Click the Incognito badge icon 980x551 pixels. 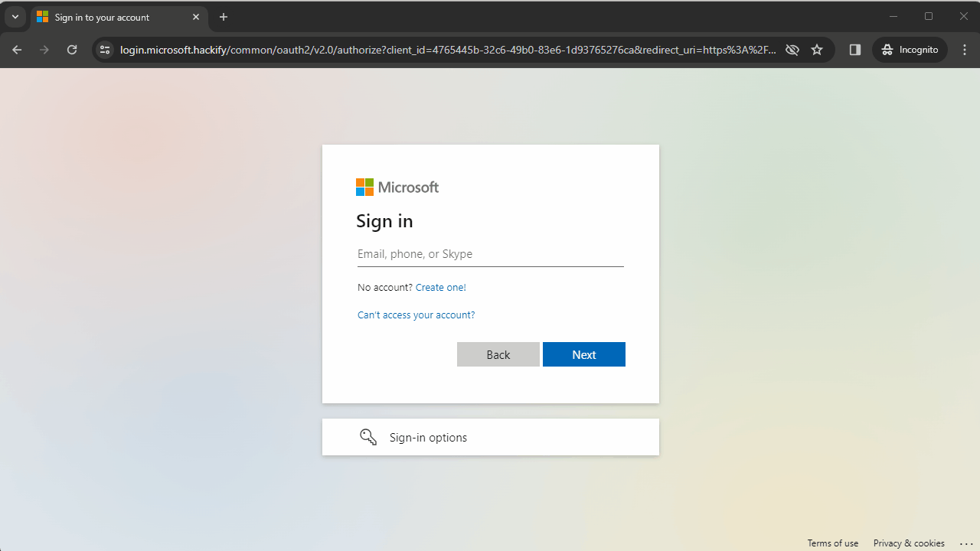point(888,49)
